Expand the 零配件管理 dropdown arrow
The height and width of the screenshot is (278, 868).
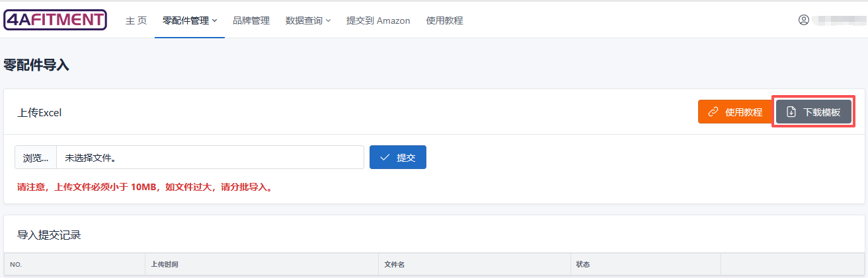tap(215, 21)
